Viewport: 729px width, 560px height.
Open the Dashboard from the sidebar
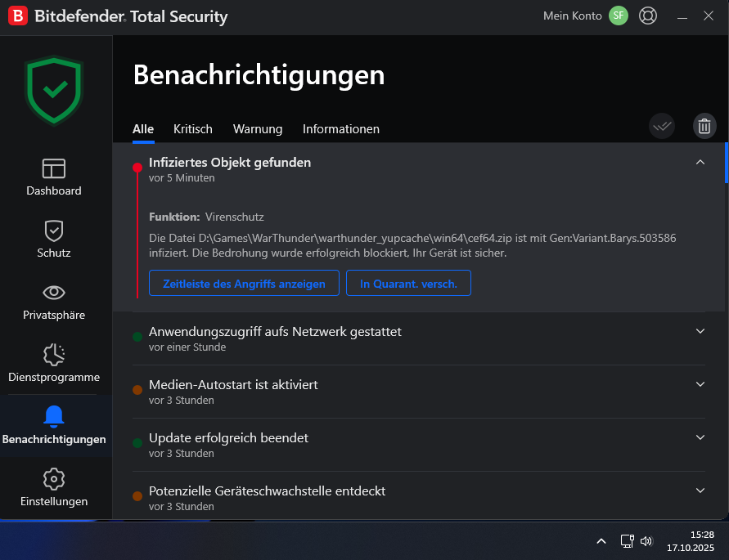click(x=53, y=178)
